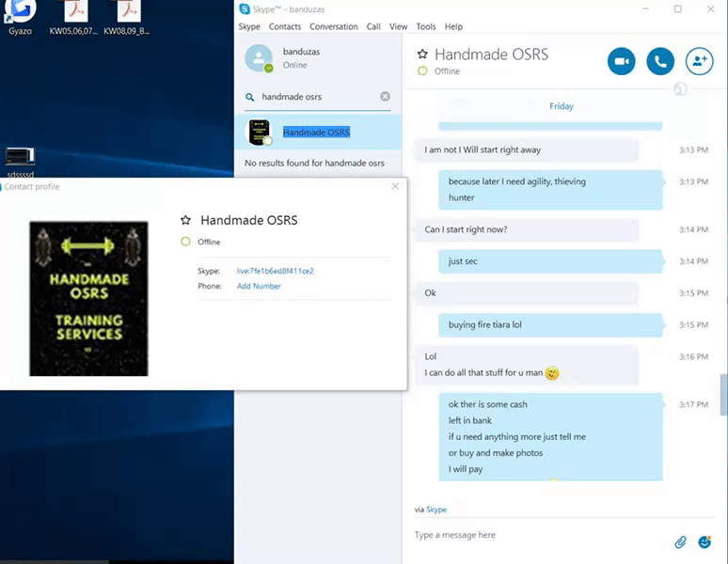The width and height of the screenshot is (728, 564).
Task: Select the KW08,09_B PDF desktop file
Action: [x=126, y=18]
